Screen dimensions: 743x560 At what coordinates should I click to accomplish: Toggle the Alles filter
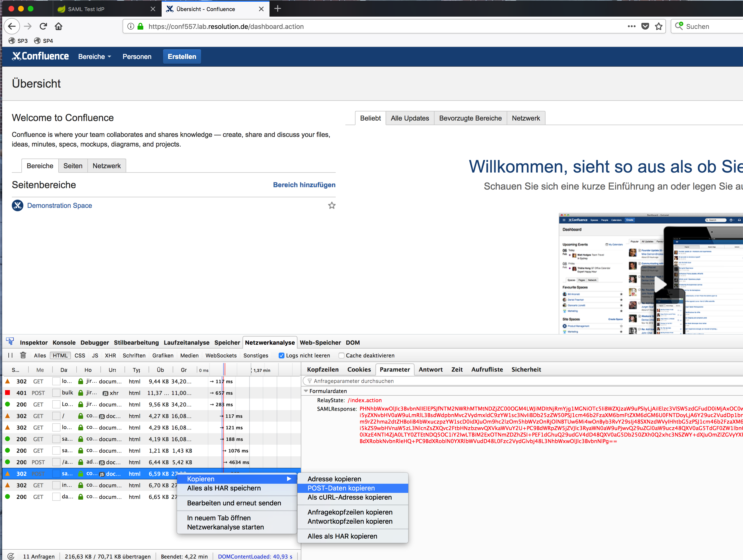point(40,355)
